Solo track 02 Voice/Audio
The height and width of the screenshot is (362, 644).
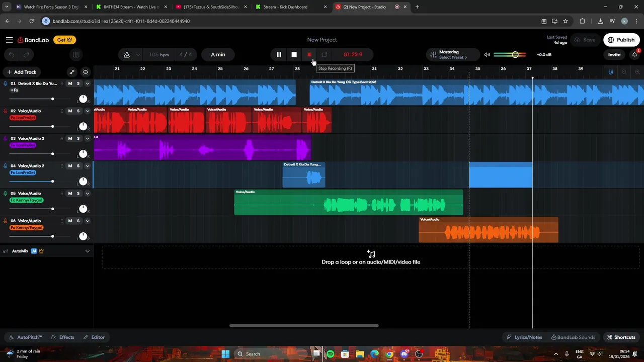(78, 111)
